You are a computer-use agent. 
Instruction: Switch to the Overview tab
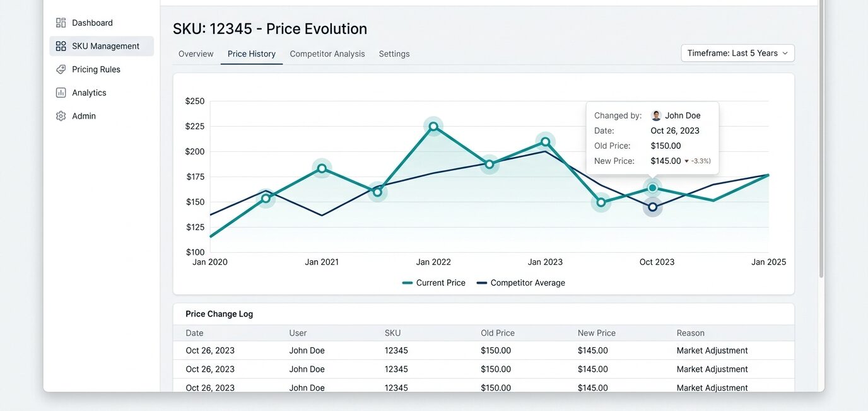coord(196,54)
